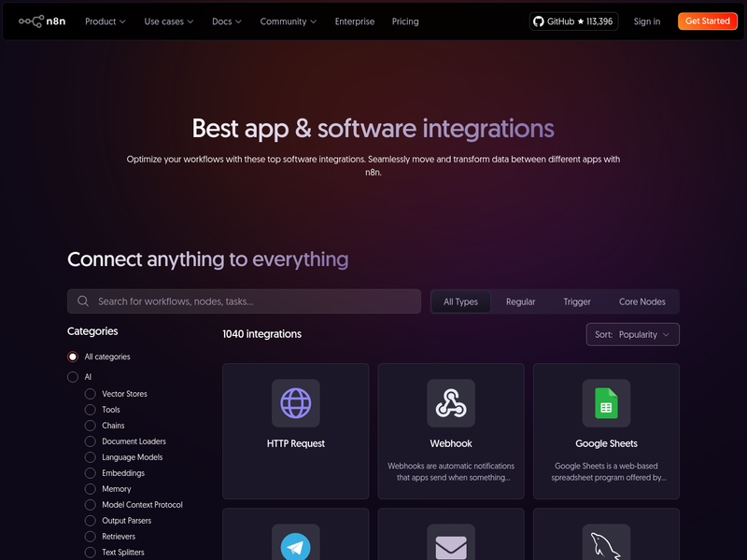Focus the Search for workflows input field
Viewport: 747px width, 560px height.
(x=244, y=301)
